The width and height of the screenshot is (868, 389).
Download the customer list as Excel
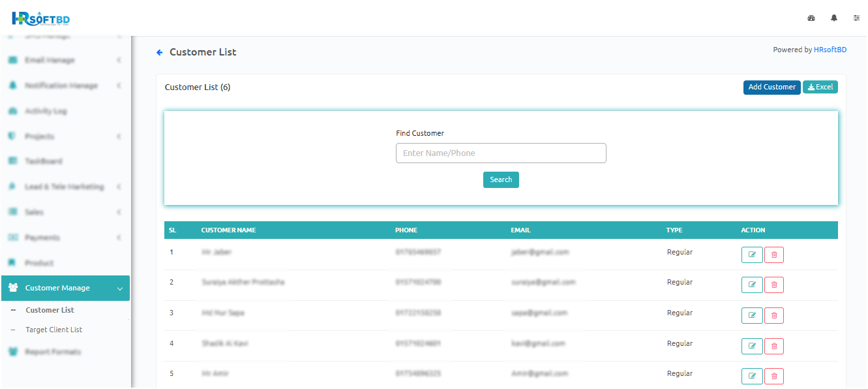tap(820, 87)
